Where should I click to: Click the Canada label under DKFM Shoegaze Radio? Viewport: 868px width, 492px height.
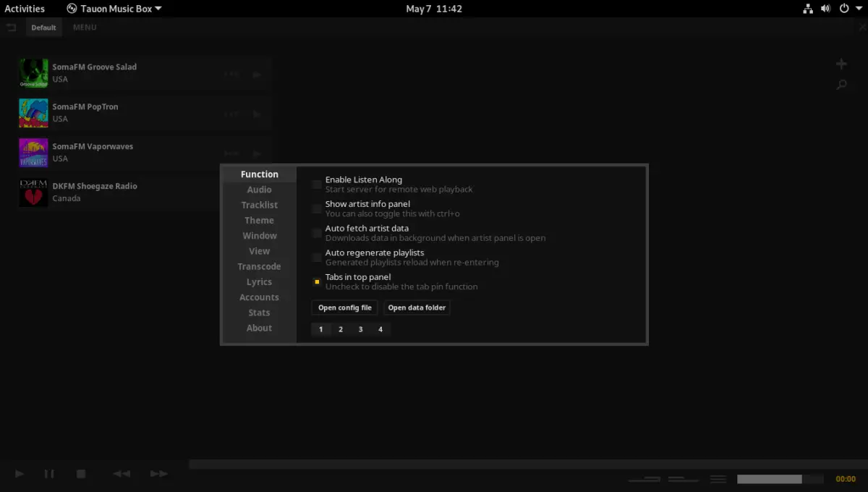67,198
